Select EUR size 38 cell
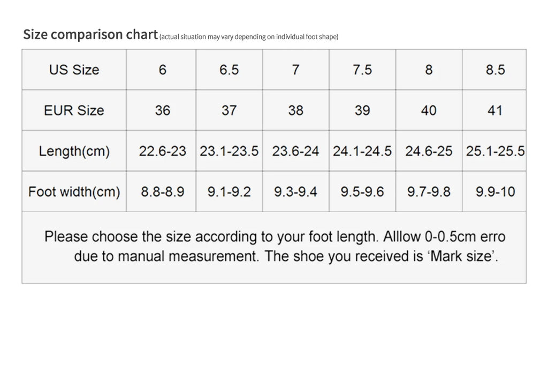The height and width of the screenshot is (392, 548). pos(295,110)
